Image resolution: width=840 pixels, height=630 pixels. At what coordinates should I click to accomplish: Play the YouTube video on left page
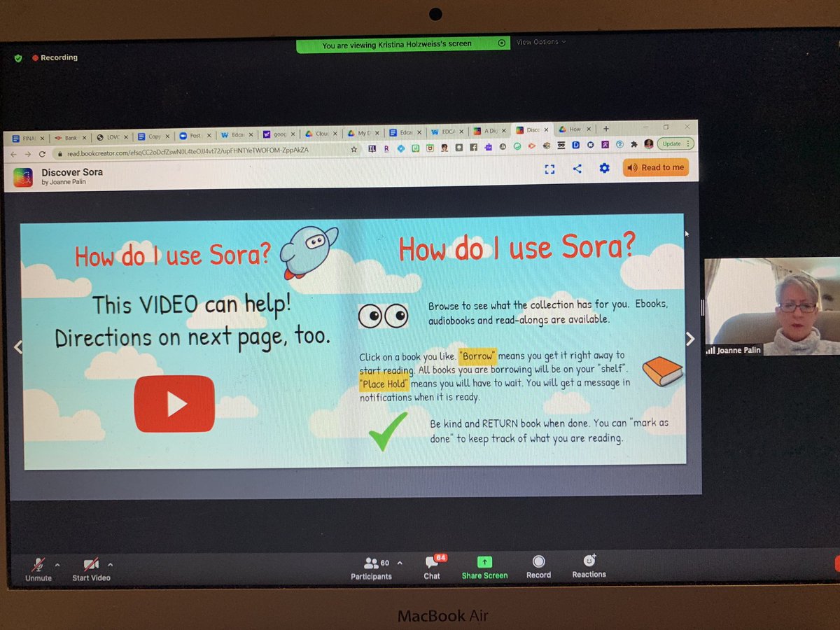tap(174, 404)
